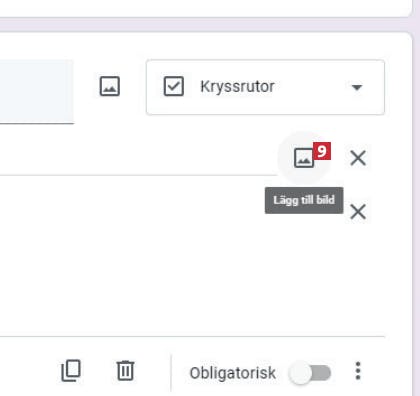The image size is (420, 396).
Task: Add an image to the question title
Action: (x=110, y=86)
